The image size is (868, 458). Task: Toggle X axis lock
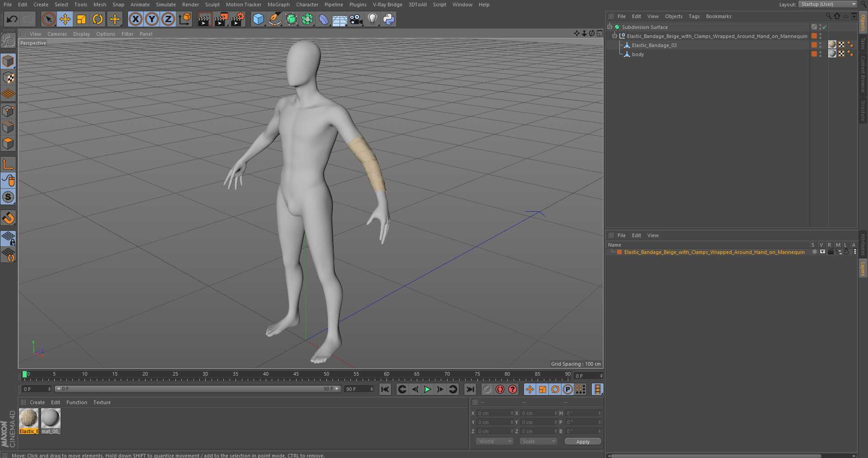pos(135,19)
